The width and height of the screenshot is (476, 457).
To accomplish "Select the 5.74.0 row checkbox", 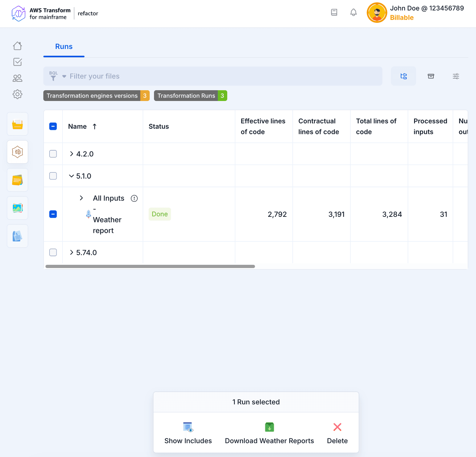I will [x=53, y=253].
